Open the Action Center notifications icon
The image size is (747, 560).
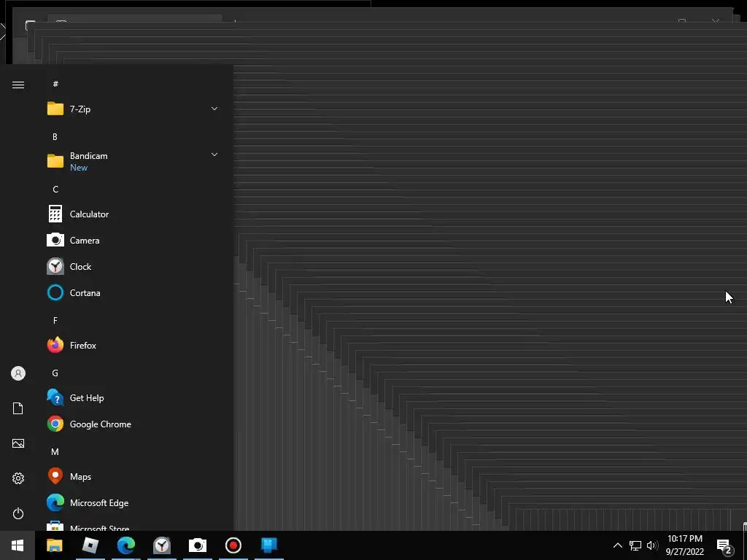click(724, 546)
